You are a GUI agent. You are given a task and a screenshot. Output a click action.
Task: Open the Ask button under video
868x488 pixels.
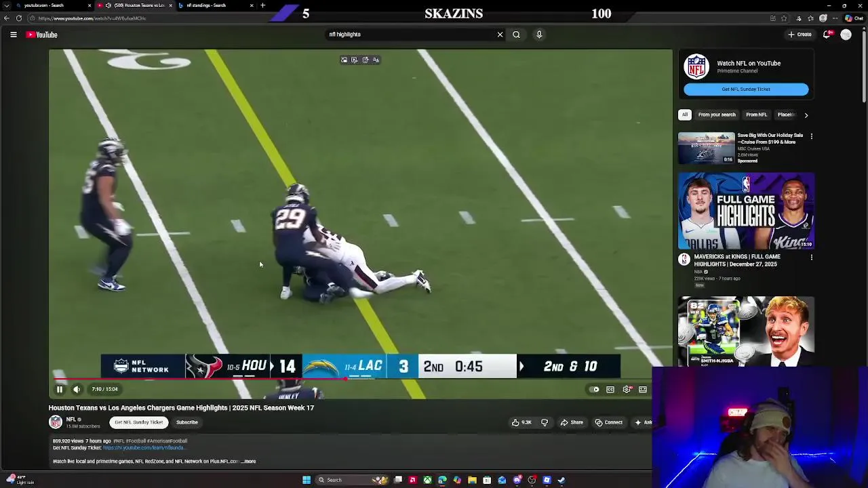643,422
